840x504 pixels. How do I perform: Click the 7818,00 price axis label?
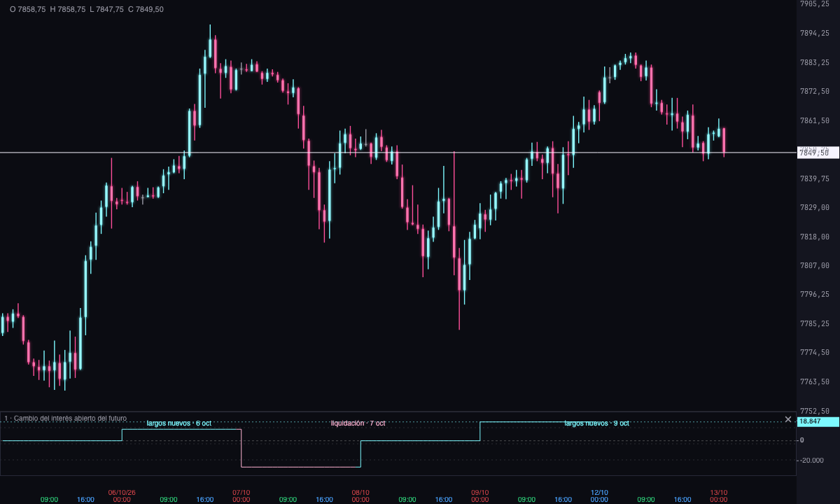[815, 237]
